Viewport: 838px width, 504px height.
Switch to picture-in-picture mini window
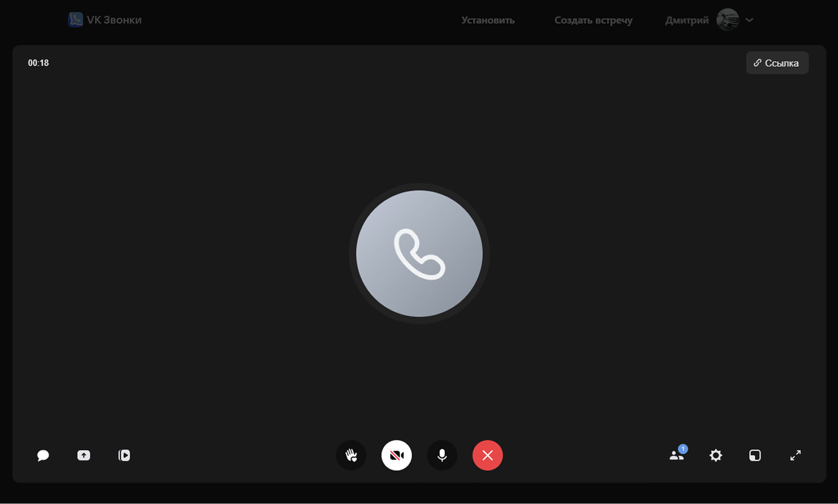(x=755, y=455)
